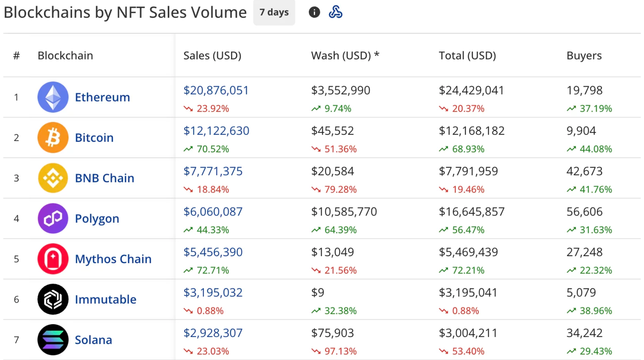This screenshot has height=360, width=644.
Task: Click the Blockchains by NFT Sales Volume heading
Action: click(x=125, y=13)
